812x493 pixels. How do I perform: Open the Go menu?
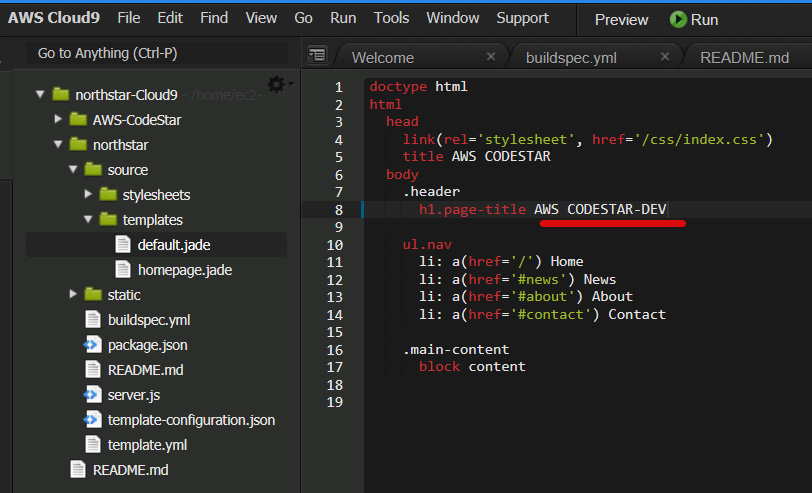coord(303,18)
